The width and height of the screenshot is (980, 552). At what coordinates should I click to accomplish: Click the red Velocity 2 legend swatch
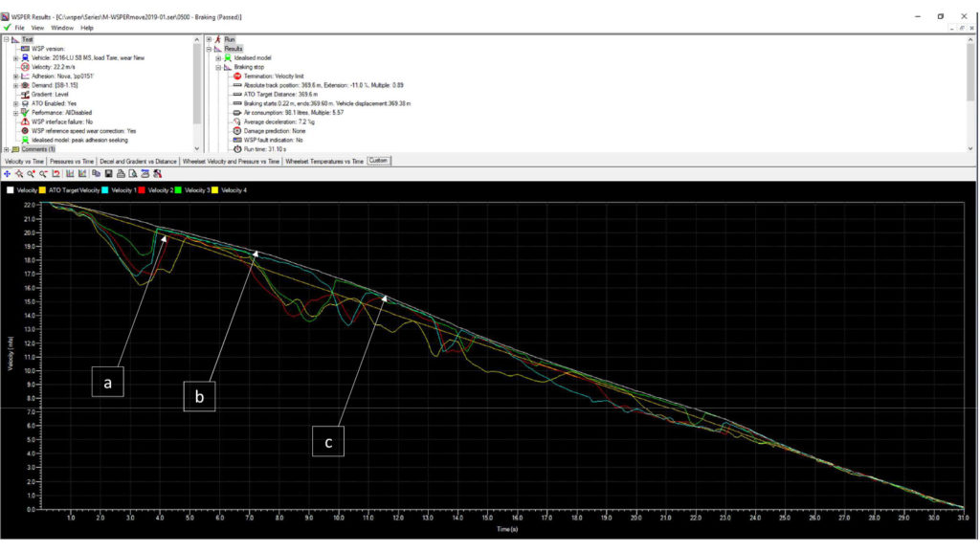142,189
